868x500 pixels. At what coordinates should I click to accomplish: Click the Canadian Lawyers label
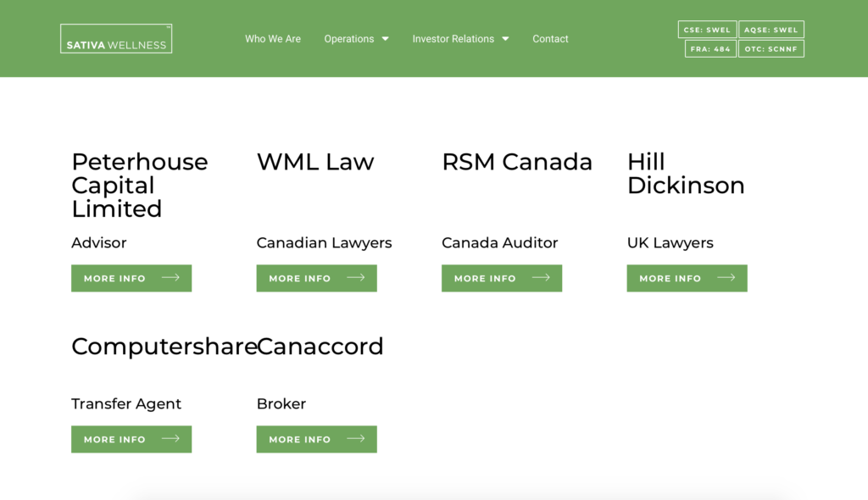[x=325, y=243]
